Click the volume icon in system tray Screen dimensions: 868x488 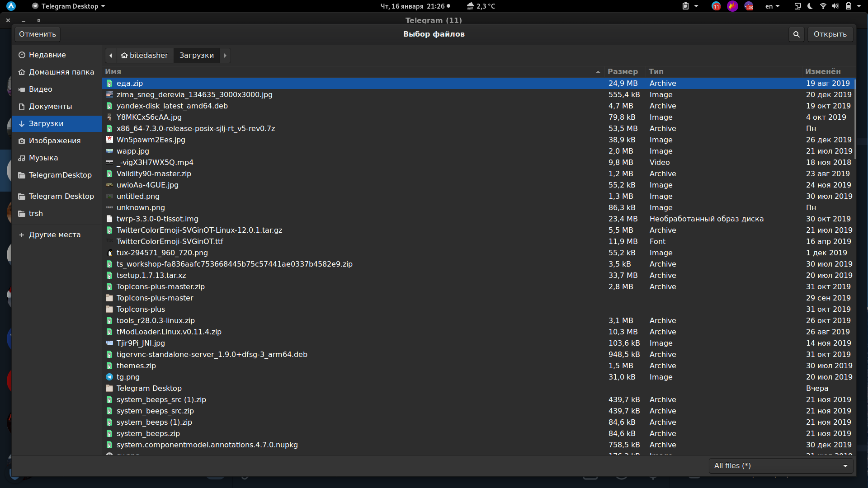click(835, 6)
